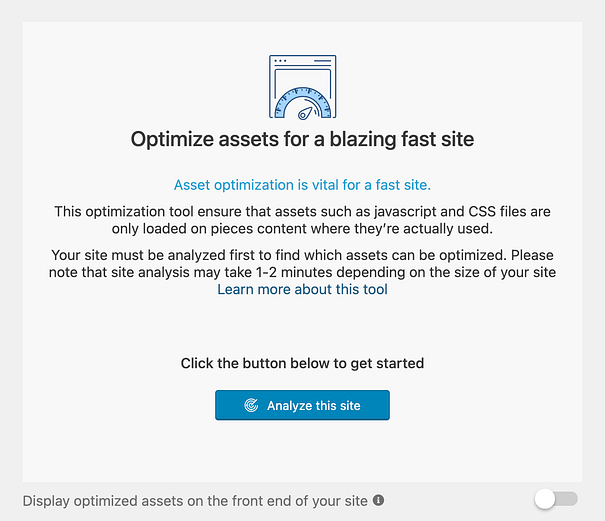Enable the Display optimized assets toggle

556,499
